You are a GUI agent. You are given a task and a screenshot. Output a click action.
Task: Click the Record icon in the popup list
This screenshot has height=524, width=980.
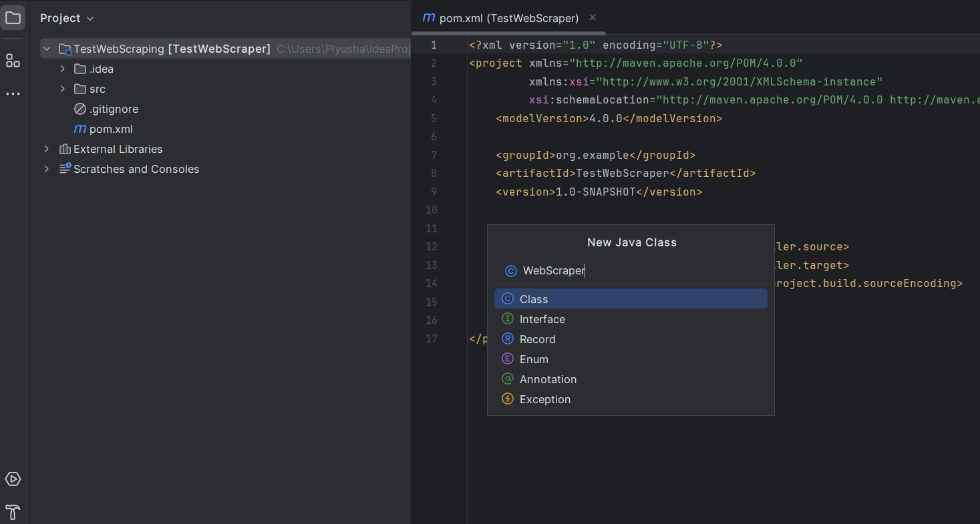508,339
